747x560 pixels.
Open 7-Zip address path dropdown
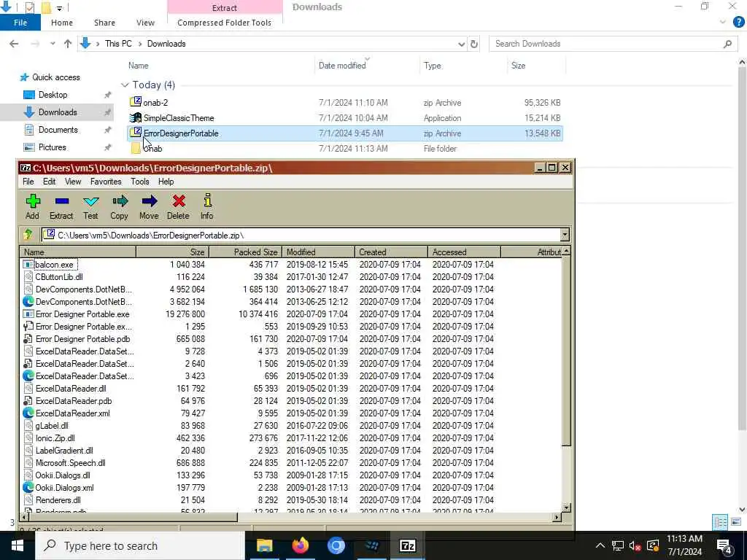coord(565,235)
